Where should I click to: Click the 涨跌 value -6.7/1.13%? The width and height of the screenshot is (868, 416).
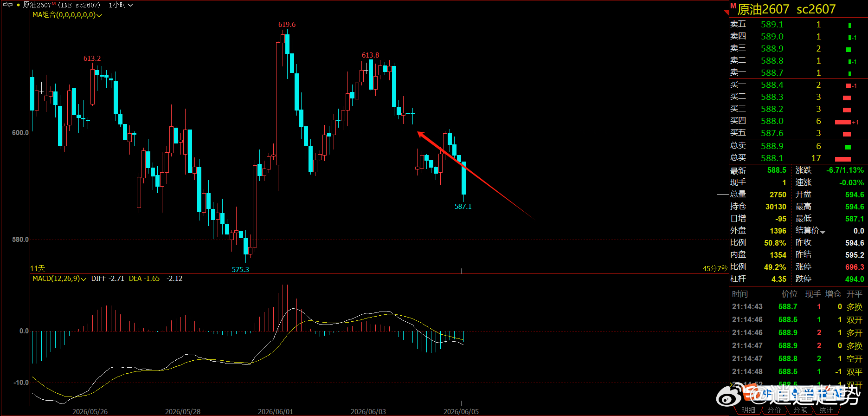[845, 170]
